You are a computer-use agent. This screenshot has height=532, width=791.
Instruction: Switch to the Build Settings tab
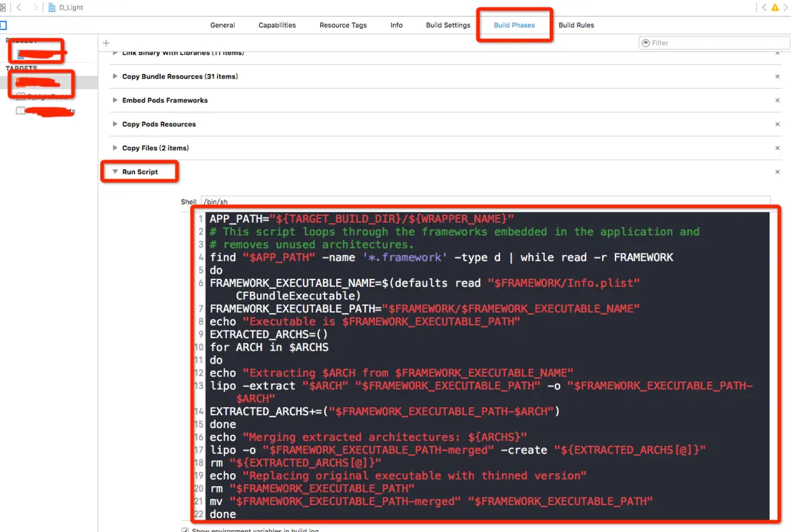point(448,26)
